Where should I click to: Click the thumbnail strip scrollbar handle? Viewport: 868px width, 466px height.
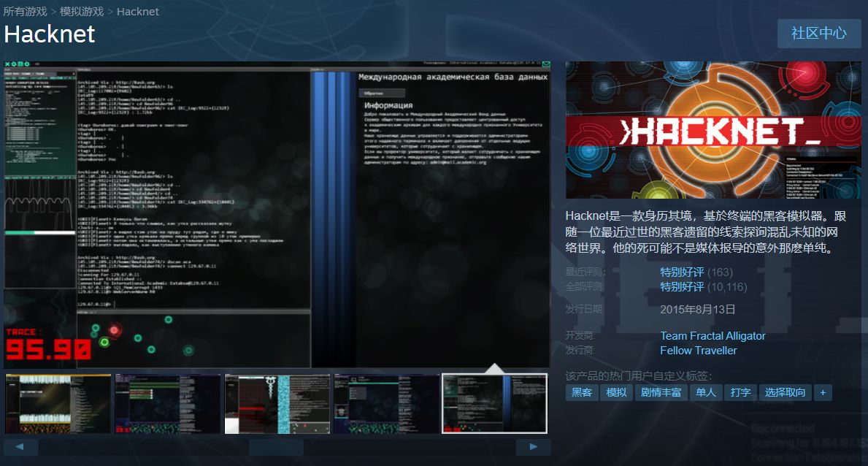(x=276, y=446)
